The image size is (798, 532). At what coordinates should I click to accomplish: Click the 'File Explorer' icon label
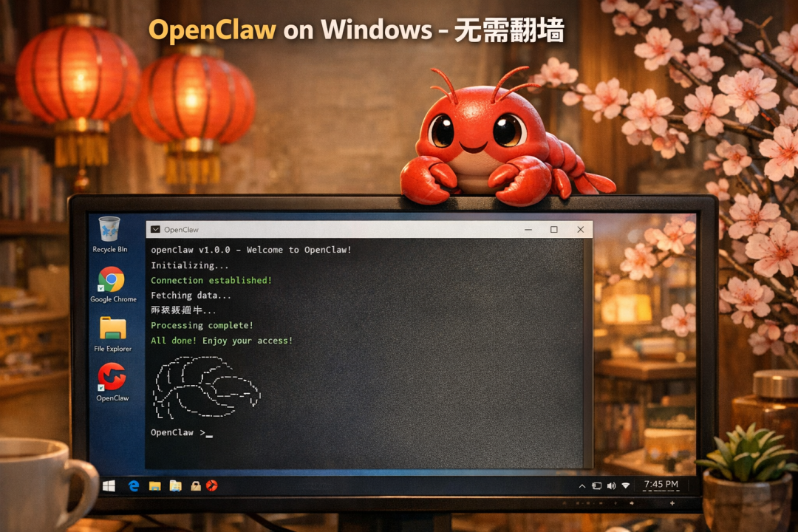coord(112,349)
